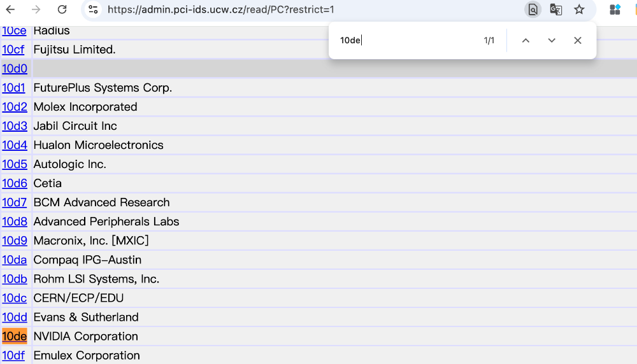
Task: Select the 10dc CERN/ECP/EDU link
Action: pyautogui.click(x=14, y=298)
